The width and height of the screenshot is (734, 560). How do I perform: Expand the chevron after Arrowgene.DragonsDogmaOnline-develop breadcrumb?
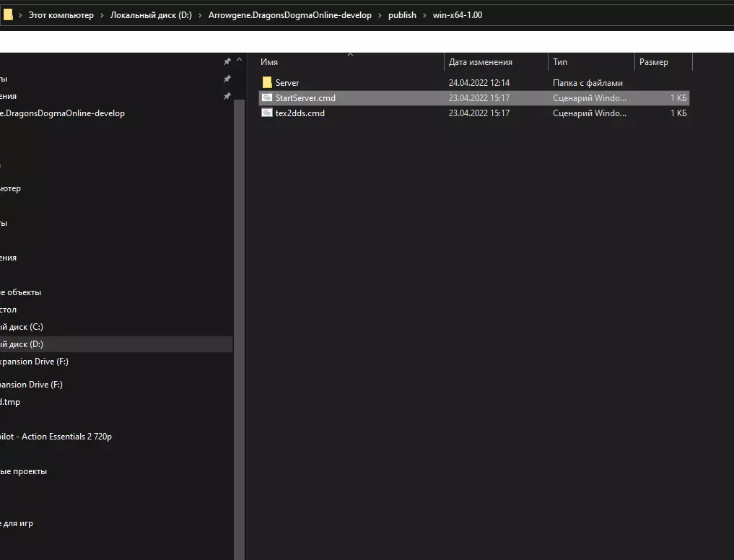pos(380,15)
